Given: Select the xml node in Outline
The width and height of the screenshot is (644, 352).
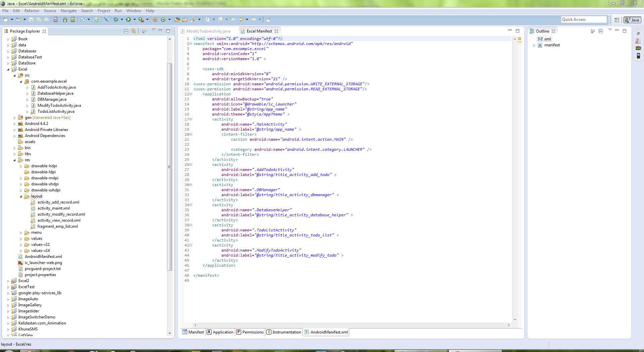Looking at the screenshot, I should point(544,39).
